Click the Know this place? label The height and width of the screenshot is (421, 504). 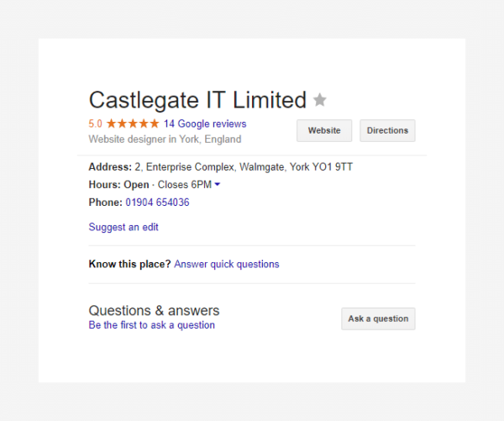coord(129,264)
